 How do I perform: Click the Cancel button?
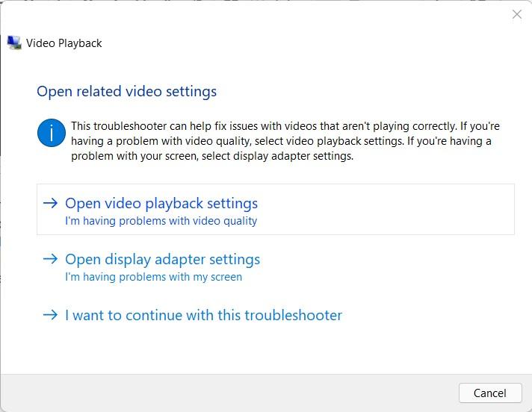[x=490, y=393]
